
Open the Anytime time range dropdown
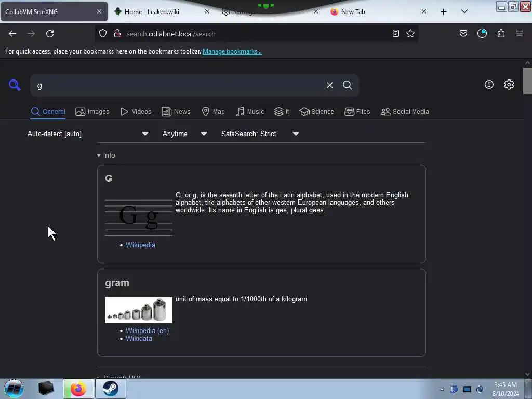[184, 134]
